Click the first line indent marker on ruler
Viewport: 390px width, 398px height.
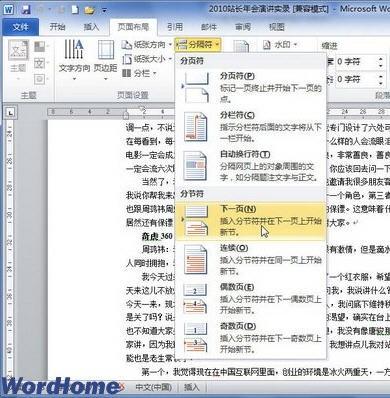pos(142,109)
